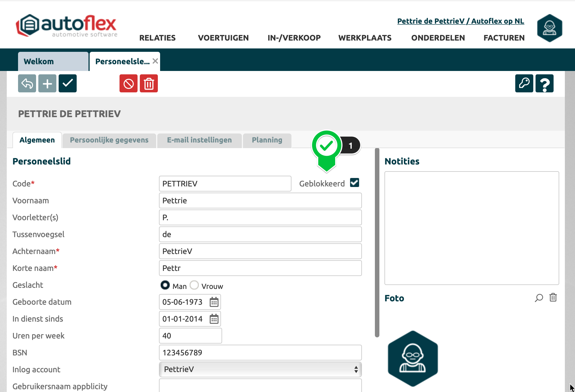Viewport: 575px width, 392px height.
Task: Save the record with the checkmark icon
Action: pyautogui.click(x=68, y=83)
